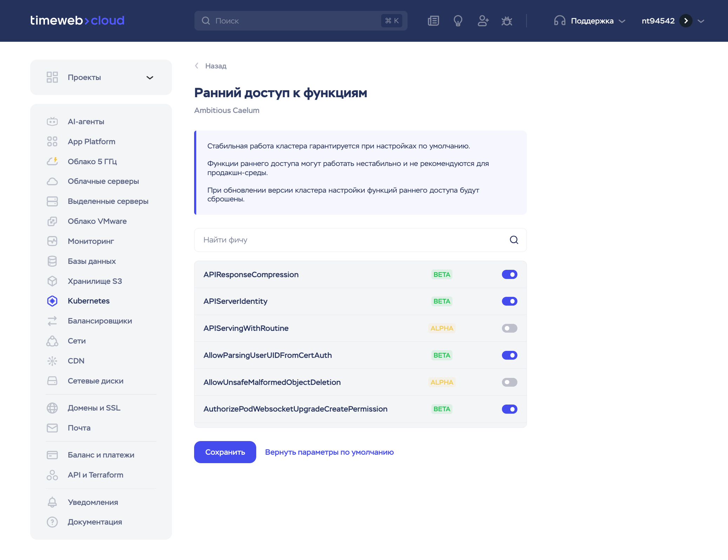Go back via Назад link
The height and width of the screenshot is (560, 728).
pos(215,66)
